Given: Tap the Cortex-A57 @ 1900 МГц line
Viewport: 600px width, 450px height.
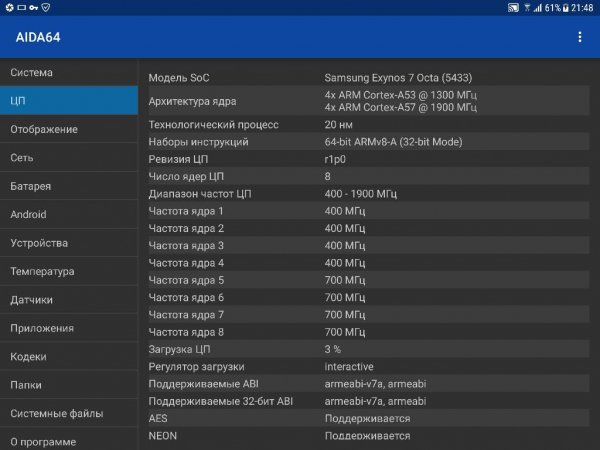Looking at the screenshot, I should [x=401, y=107].
